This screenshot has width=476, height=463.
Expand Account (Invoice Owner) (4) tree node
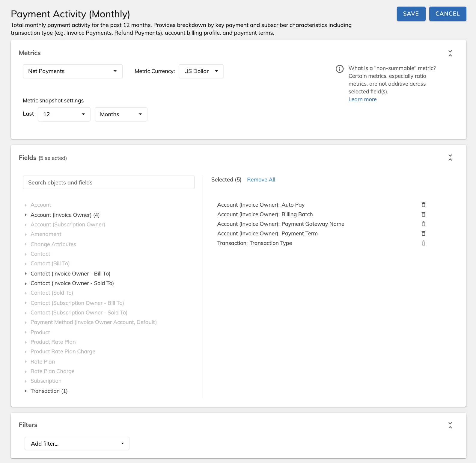point(26,215)
